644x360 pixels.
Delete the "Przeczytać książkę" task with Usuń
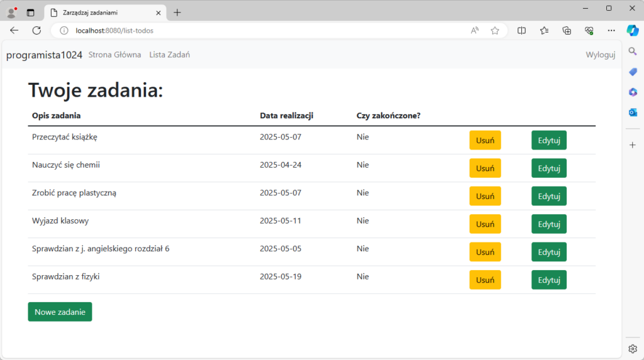point(485,140)
